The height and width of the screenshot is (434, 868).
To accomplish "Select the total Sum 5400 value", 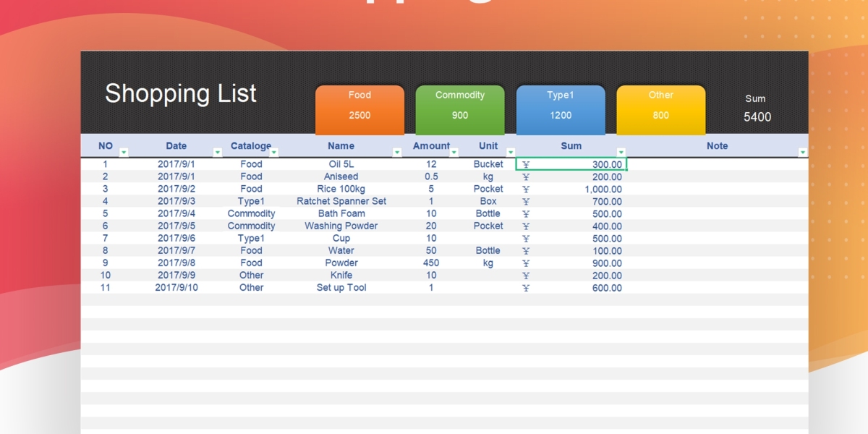I will 757,116.
